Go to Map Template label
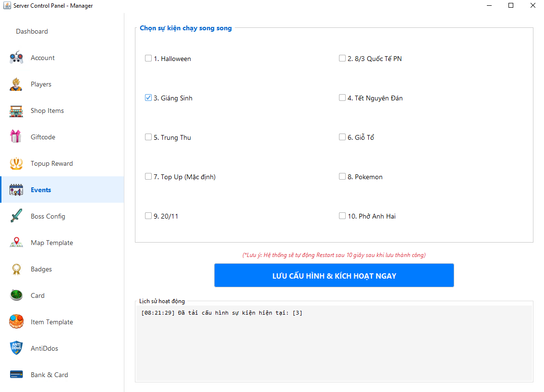 (52, 243)
